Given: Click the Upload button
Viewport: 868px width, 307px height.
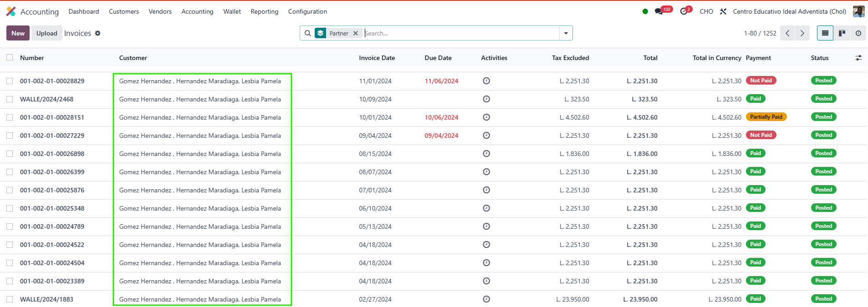Looking at the screenshot, I should [46, 33].
